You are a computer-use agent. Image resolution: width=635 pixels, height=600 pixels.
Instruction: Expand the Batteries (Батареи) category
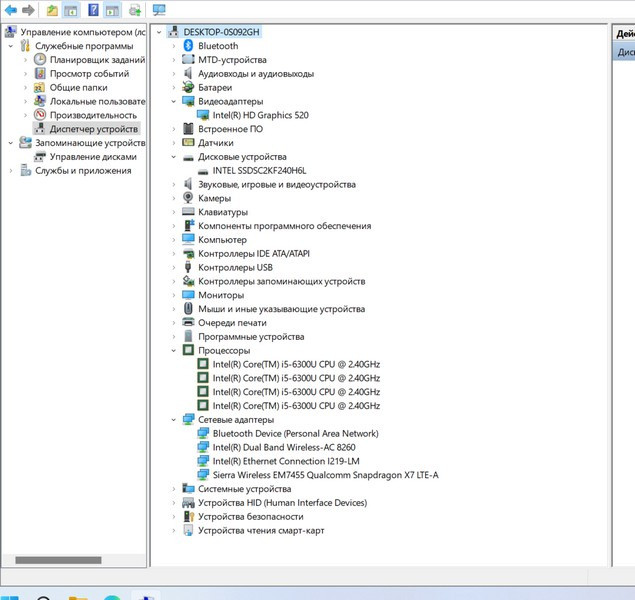point(174,88)
